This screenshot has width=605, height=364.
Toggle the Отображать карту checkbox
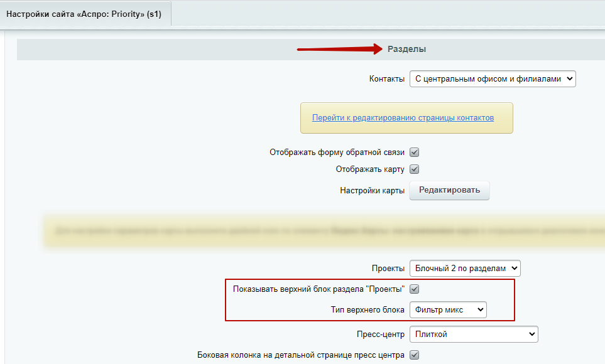(415, 169)
